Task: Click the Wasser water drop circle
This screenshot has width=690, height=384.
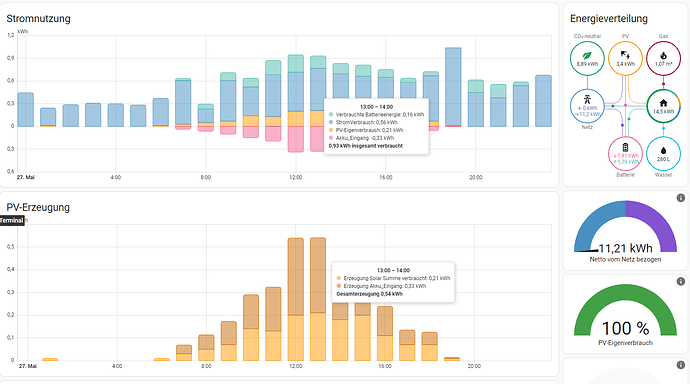Action: click(x=663, y=154)
